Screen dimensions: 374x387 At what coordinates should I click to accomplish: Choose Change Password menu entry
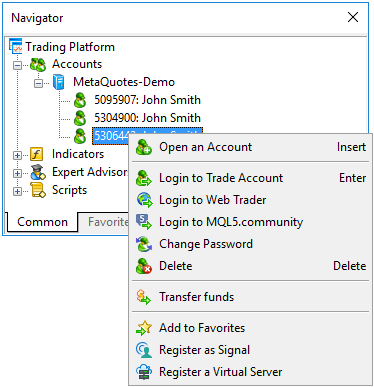click(x=250, y=244)
